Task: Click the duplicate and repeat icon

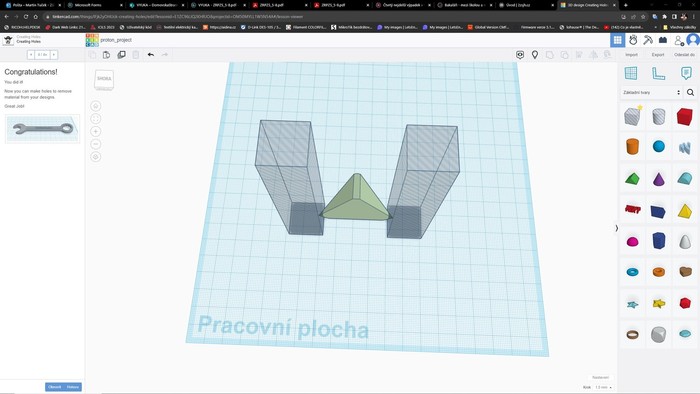Action: 121,54
